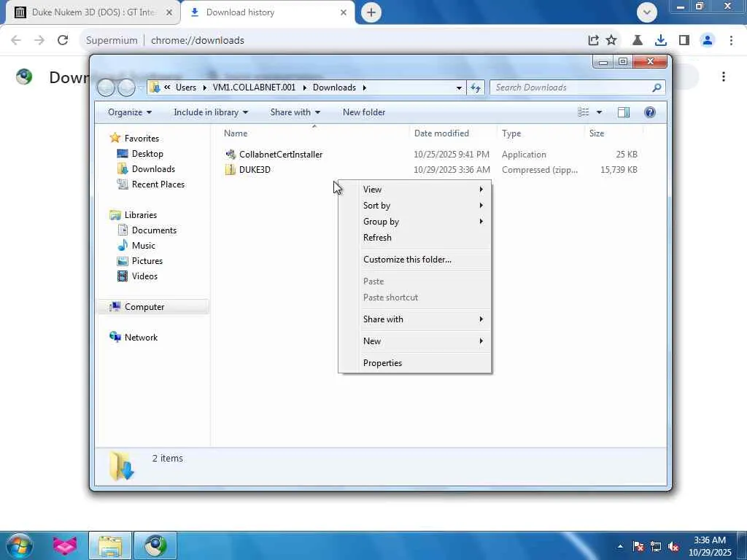Viewport: 747px width, 560px height.
Task: Open the Organize dropdown in Explorer toolbar
Action: click(x=130, y=112)
